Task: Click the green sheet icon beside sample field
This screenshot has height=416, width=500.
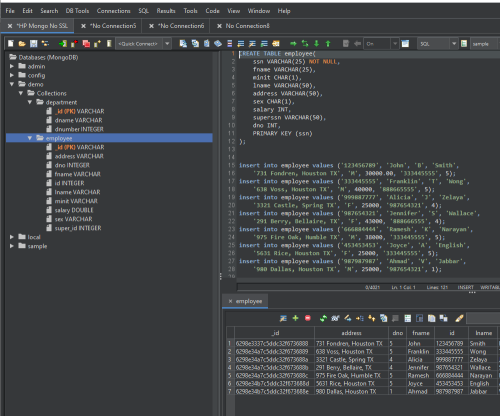Action: pyautogui.click(x=464, y=44)
